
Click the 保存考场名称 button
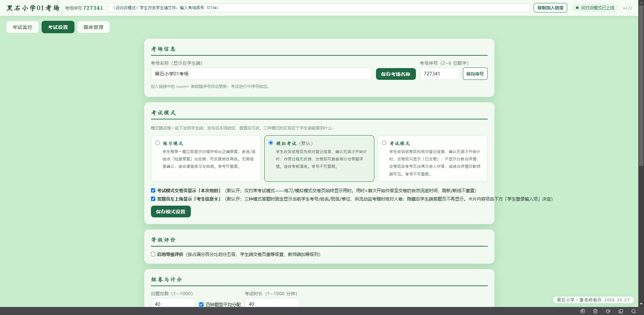[396, 74]
